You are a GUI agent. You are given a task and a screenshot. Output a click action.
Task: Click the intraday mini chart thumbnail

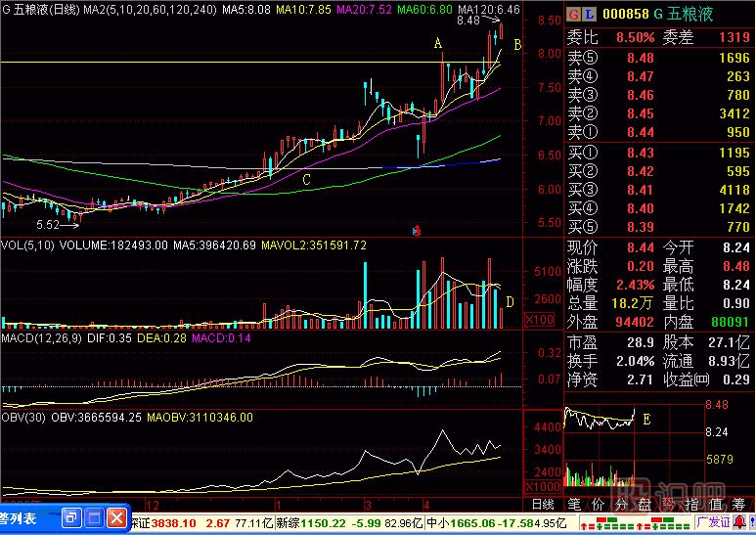pyautogui.click(x=599, y=421)
